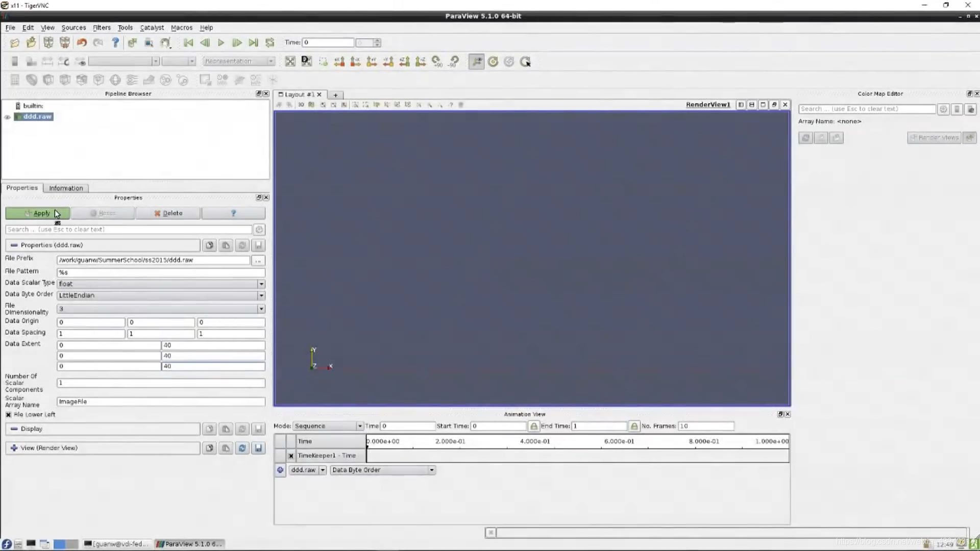980x551 pixels.
Task: Open a file with the folder icon
Action: 14,43
